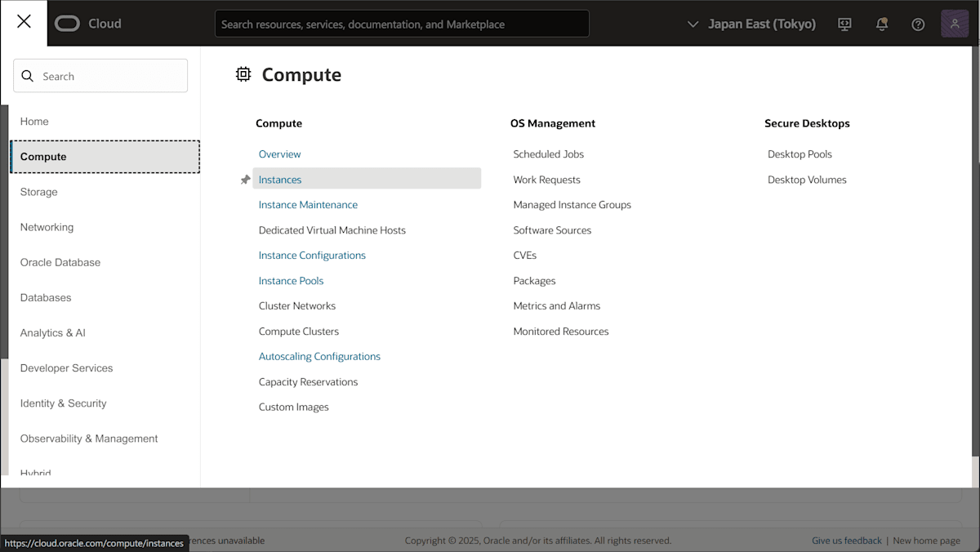Unpin Instances using the pin icon
Viewport: 980px width, 552px height.
pyautogui.click(x=245, y=180)
